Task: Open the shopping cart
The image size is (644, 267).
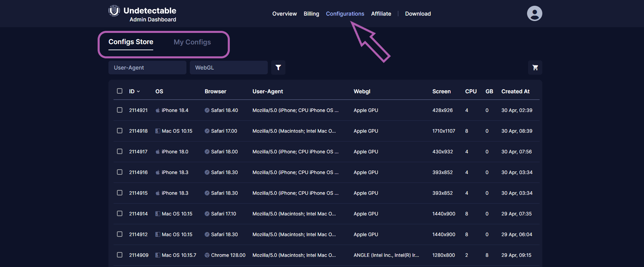Action: [535, 68]
